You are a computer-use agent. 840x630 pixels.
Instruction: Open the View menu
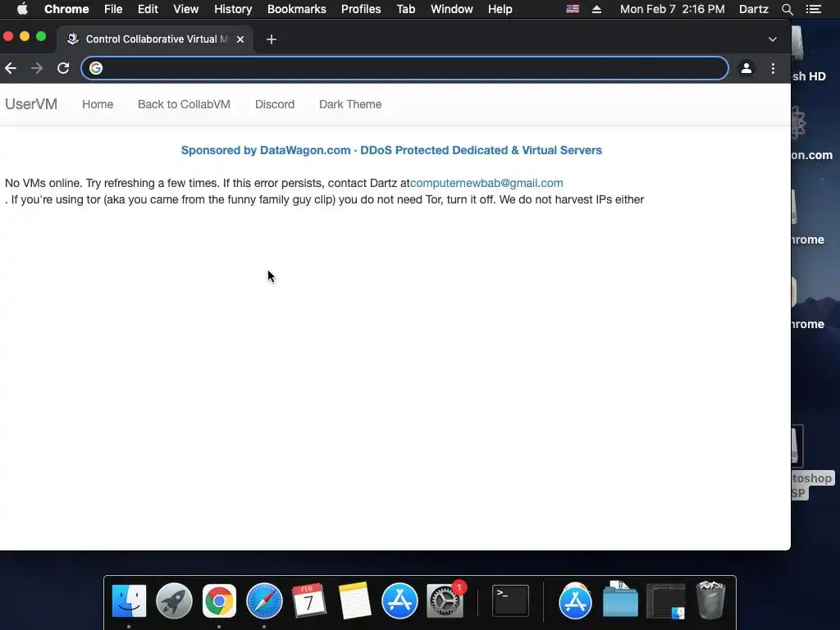pyautogui.click(x=186, y=9)
